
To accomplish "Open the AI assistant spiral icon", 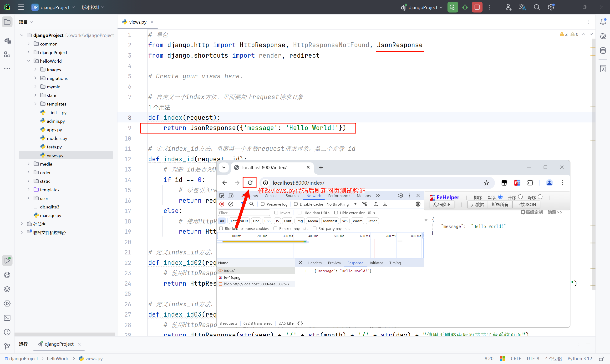I will 603,36.
